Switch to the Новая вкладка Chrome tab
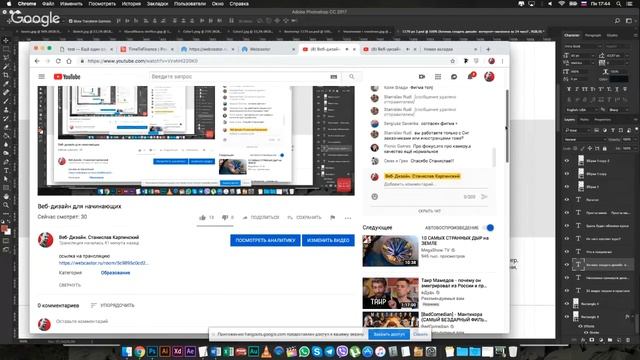The height and width of the screenshot is (360, 640). pyautogui.click(x=449, y=49)
